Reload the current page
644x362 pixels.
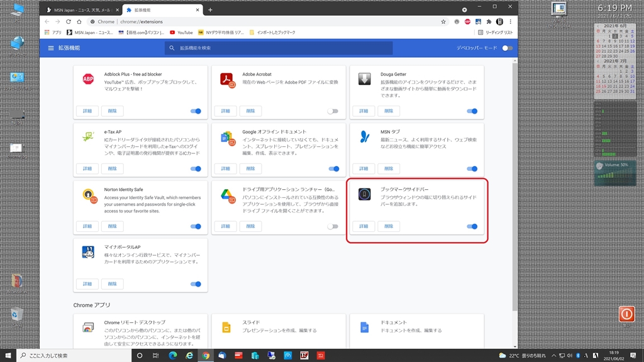68,22
